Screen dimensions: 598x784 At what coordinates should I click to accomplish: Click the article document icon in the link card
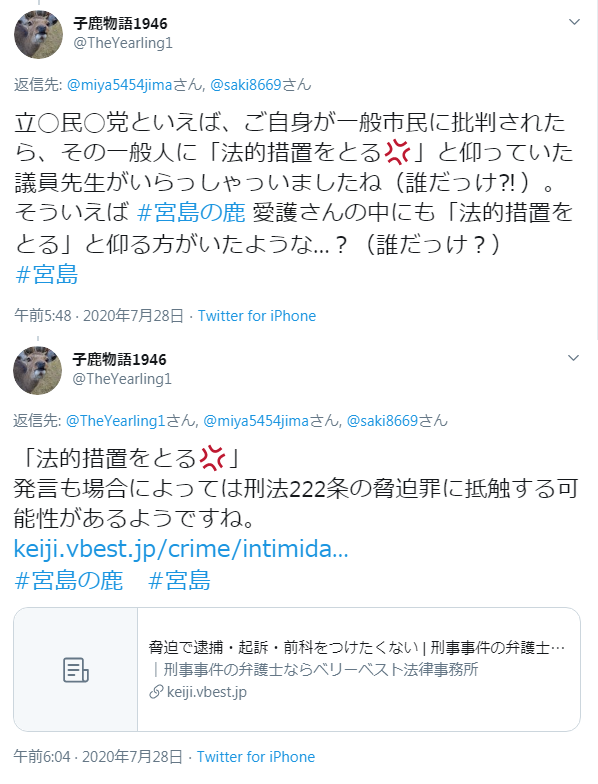pyautogui.click(x=76, y=670)
